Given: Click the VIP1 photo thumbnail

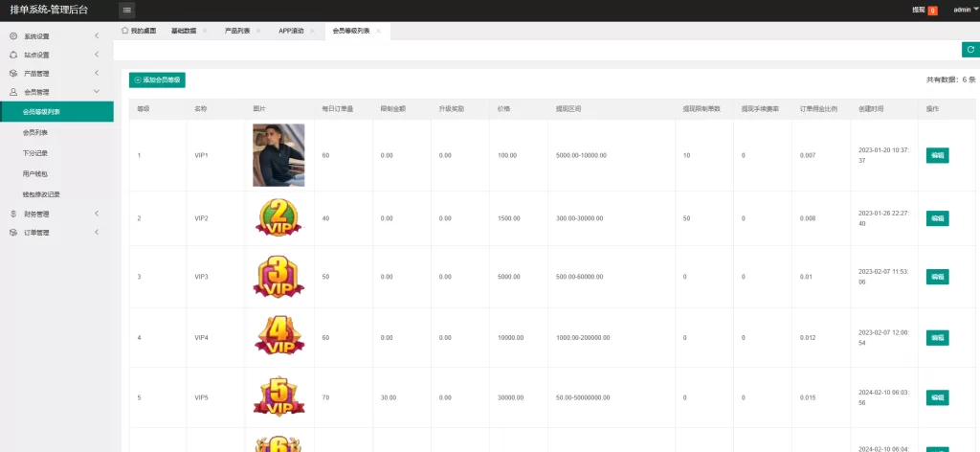Looking at the screenshot, I should pos(278,155).
